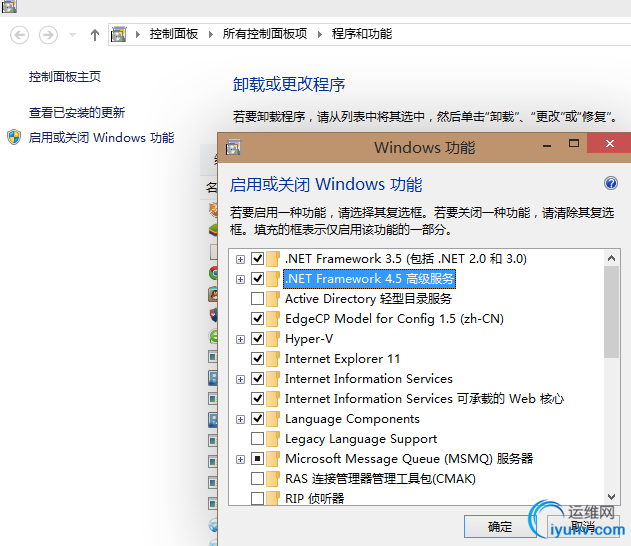Click folder icon of Internet Explorer 11
Viewport: 631px width, 546px height.
point(273,359)
